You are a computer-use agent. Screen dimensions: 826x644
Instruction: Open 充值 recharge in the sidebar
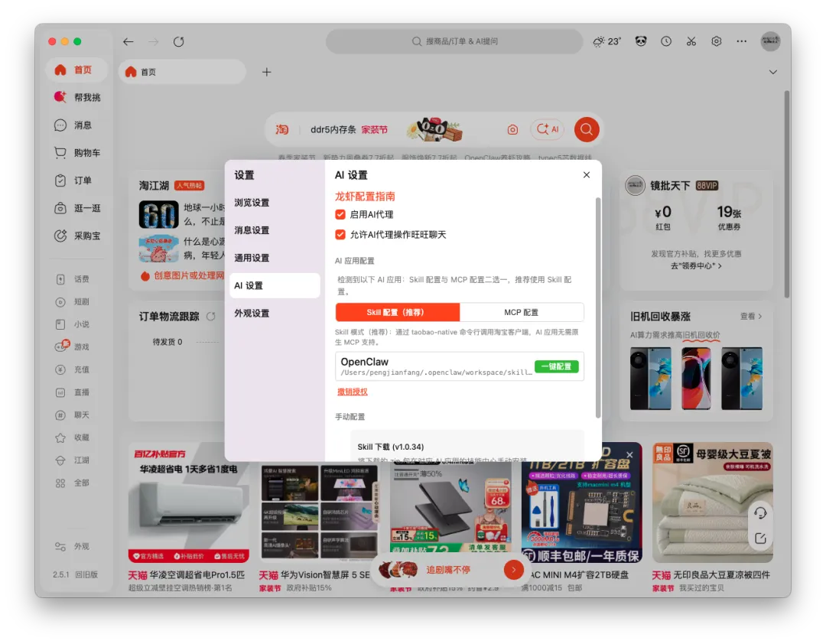tap(73, 369)
